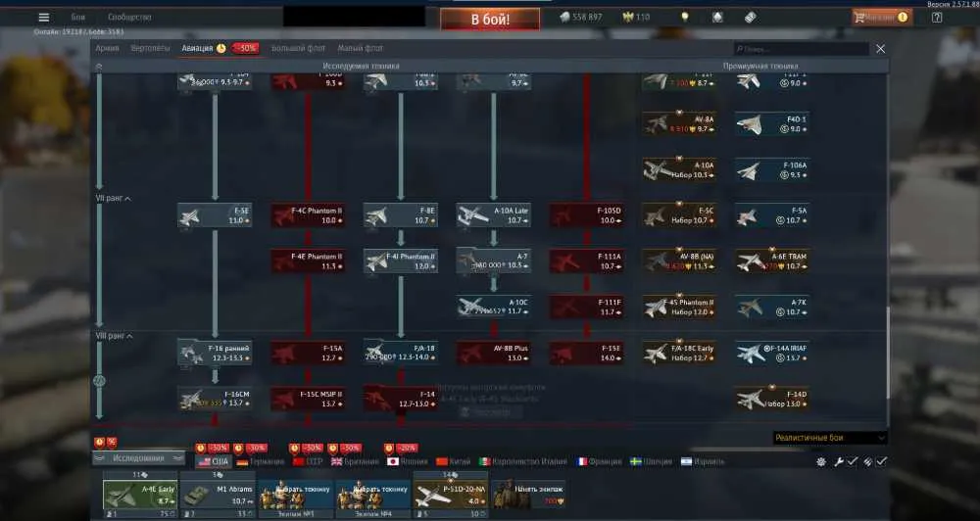Toggle checkbox next to the wrench icon
The height and width of the screenshot is (521, 980).
852,461
